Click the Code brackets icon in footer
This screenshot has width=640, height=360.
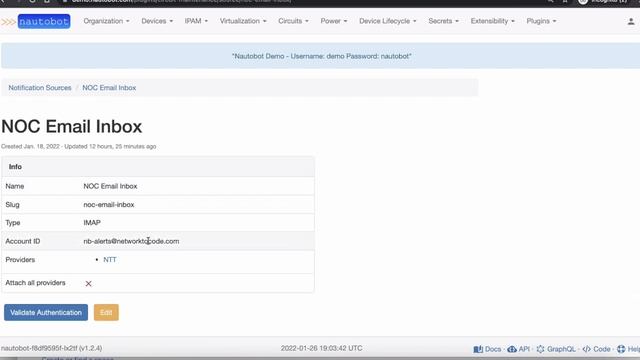[587, 349]
